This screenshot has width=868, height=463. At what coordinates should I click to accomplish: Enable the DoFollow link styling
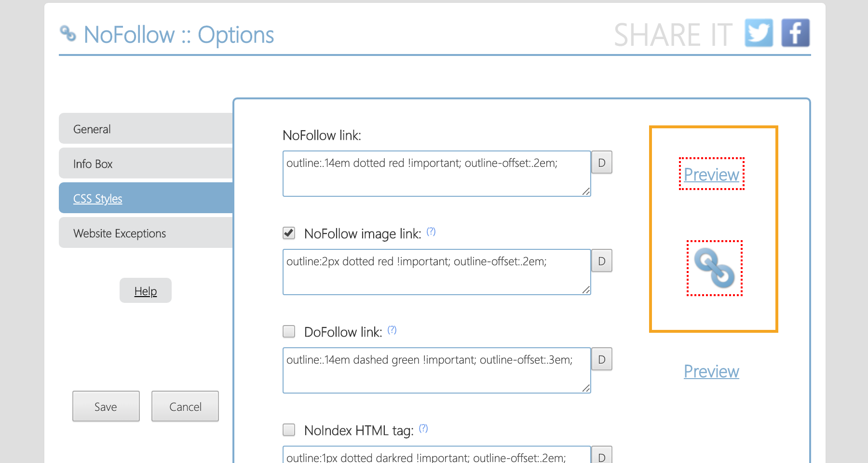[288, 331]
